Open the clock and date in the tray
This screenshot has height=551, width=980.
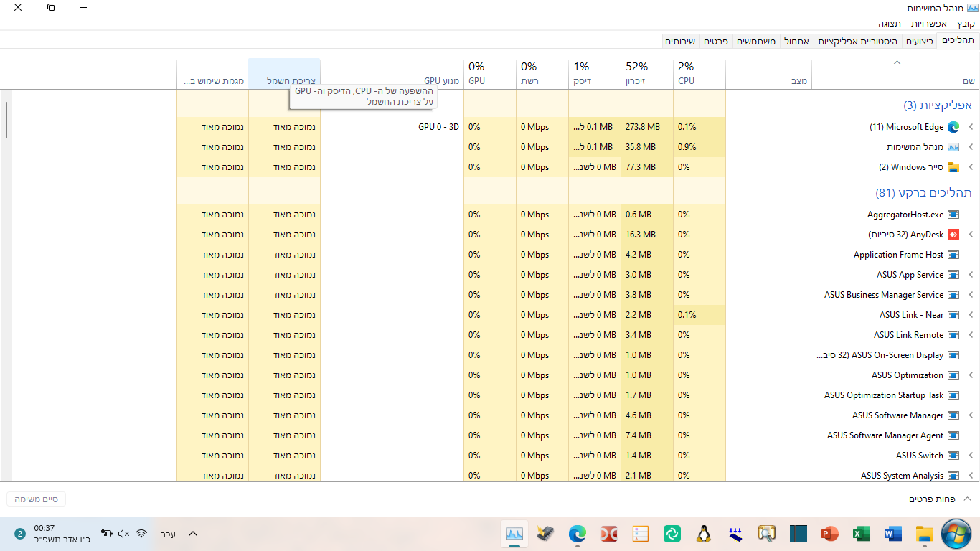(x=62, y=534)
